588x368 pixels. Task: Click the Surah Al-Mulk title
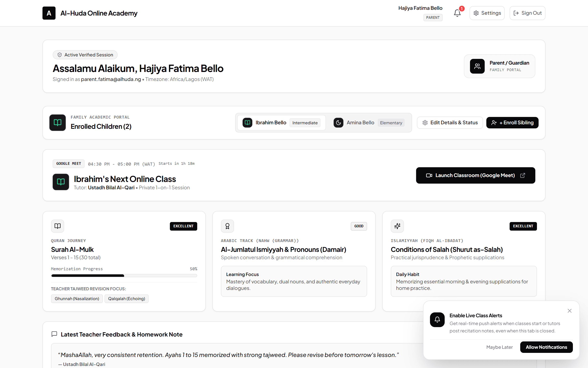72,249
